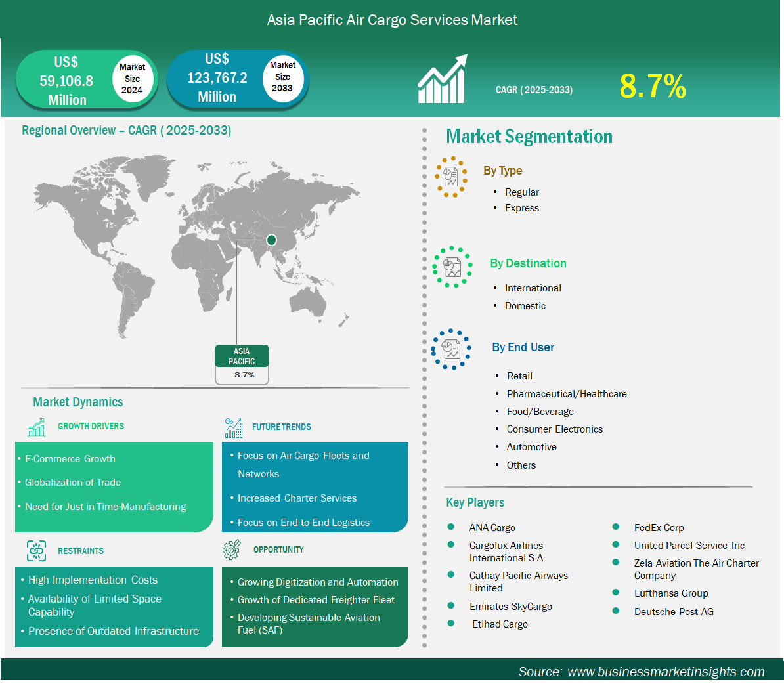
Task: Click the bullet beside ANA Cargo
Action: click(x=451, y=527)
